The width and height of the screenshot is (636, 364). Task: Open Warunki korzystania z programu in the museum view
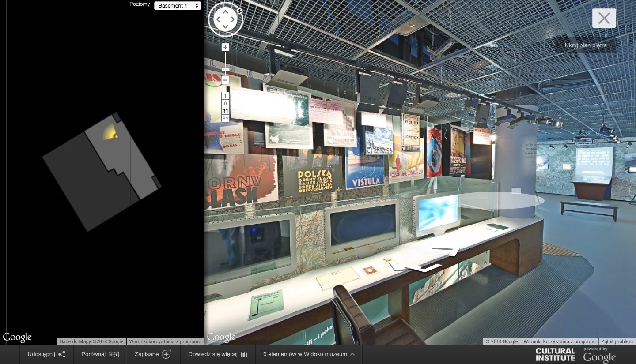coord(560,341)
